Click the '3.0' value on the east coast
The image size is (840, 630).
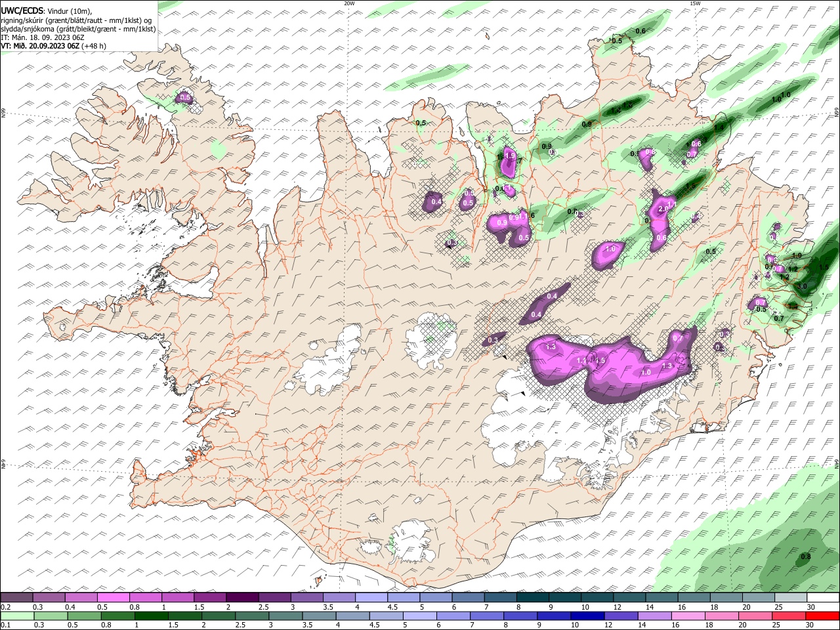(801, 287)
